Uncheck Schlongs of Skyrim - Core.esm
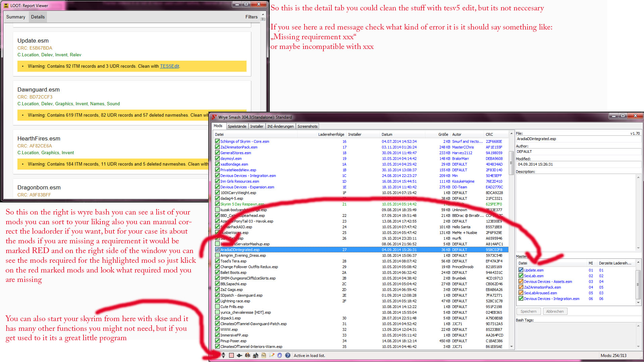The image size is (644, 362). (217, 141)
